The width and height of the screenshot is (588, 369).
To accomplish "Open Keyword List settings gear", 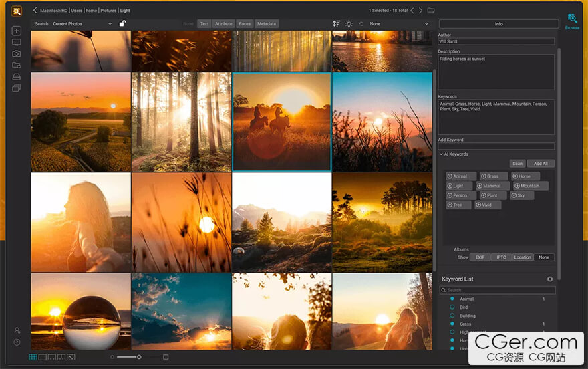I will point(550,279).
